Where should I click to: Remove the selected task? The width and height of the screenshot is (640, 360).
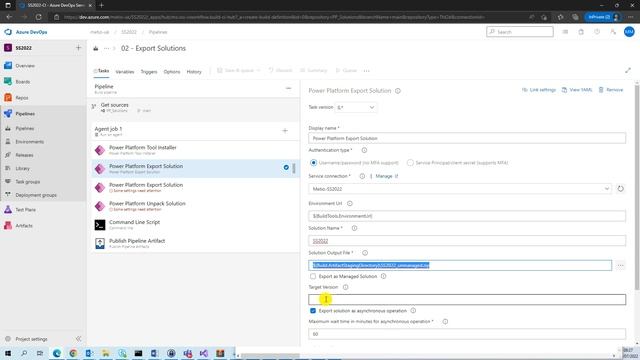pos(611,90)
